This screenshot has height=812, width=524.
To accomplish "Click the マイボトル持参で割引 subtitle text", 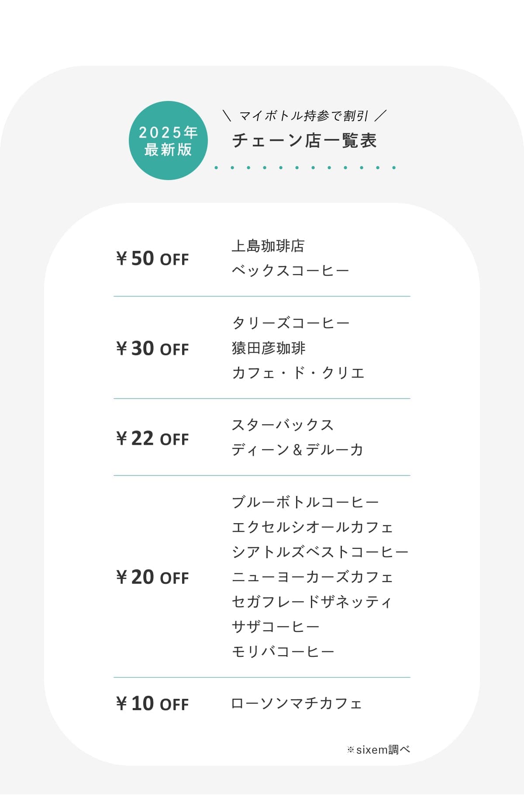I will click(x=304, y=116).
